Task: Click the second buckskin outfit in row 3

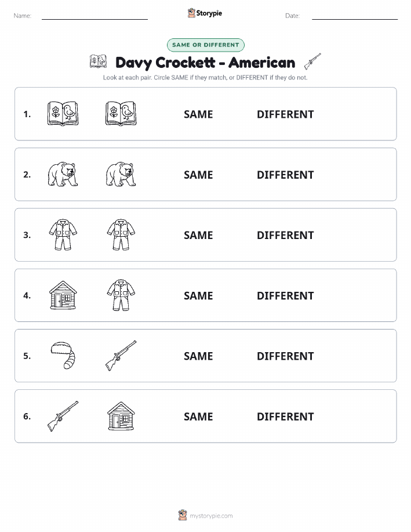Action: pos(121,235)
